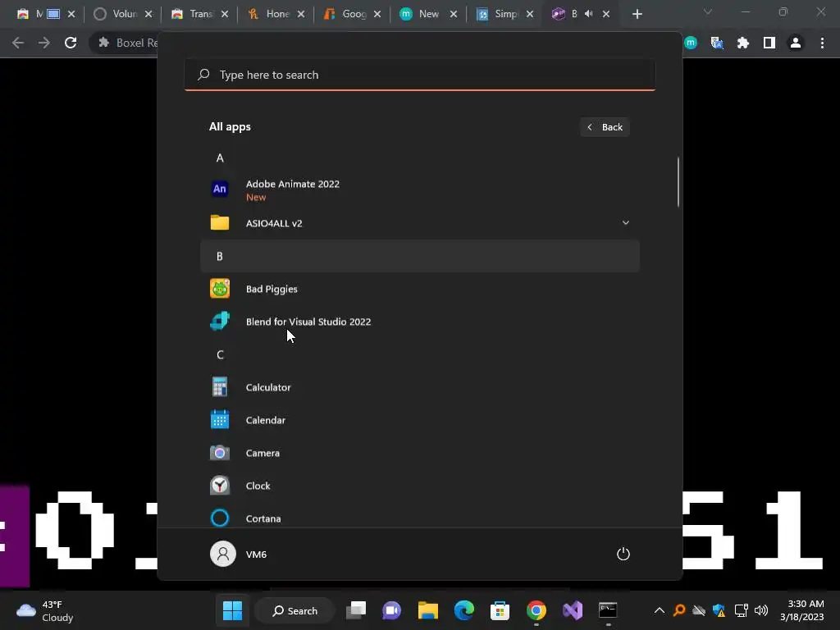Viewport: 840px width, 630px height.
Task: Focus the Type here to search field
Action: tap(420, 75)
